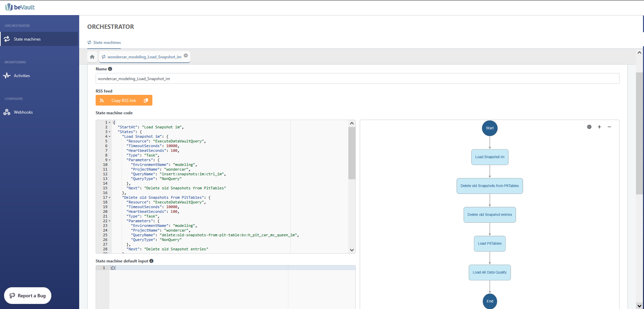This screenshot has height=309, width=644.
Task: Fold the code block at line 17
Action: (x=110, y=198)
